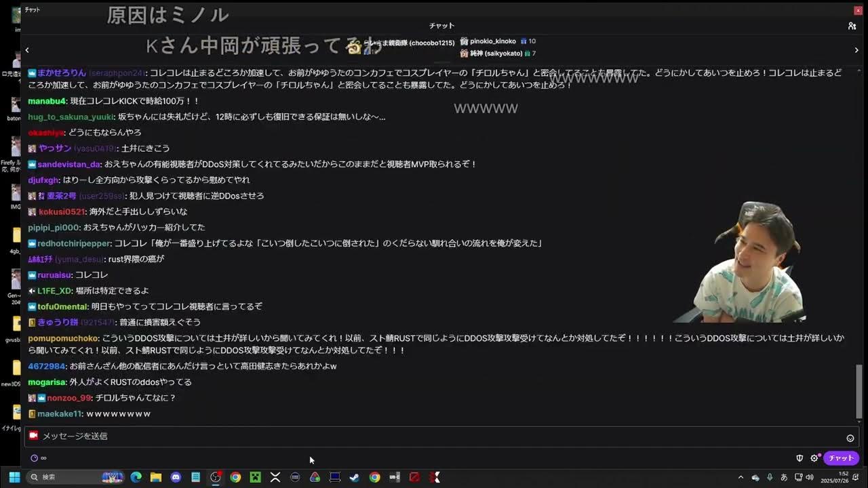This screenshot has height=488, width=868.
Task: Open Discord from the taskbar
Action: (176, 477)
